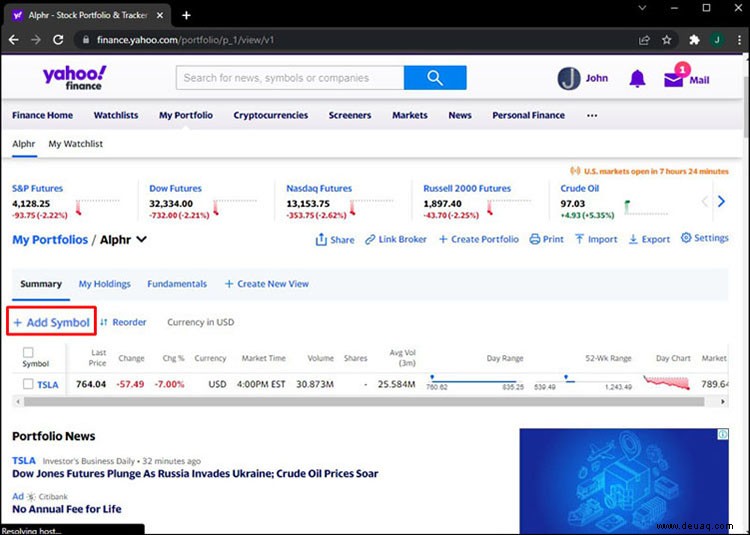The height and width of the screenshot is (535, 750).
Task: Open S&P Futures quote
Action: [37, 188]
